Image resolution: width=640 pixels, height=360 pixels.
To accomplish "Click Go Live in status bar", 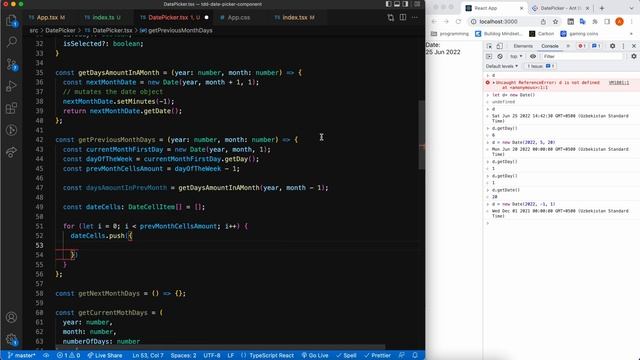I will tap(315, 356).
